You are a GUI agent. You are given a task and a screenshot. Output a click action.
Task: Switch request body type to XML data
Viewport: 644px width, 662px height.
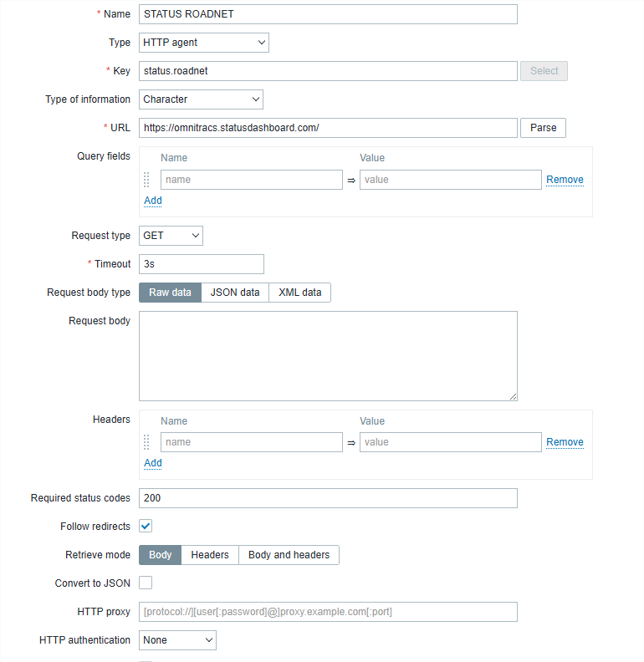pyautogui.click(x=300, y=293)
